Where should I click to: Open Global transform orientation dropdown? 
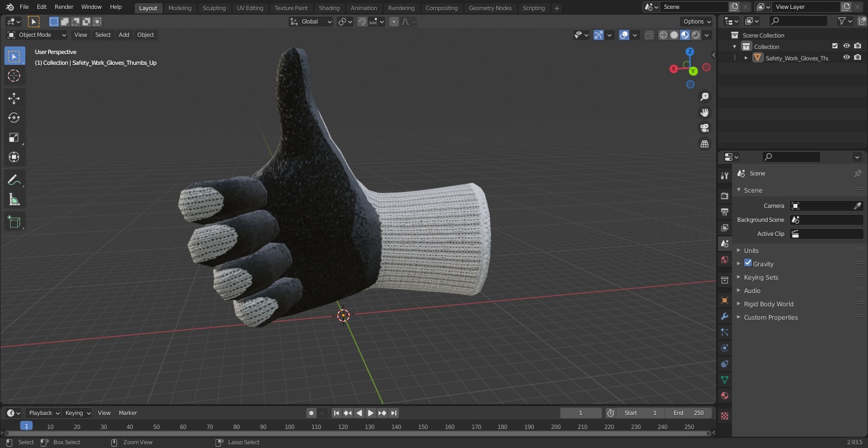(311, 22)
